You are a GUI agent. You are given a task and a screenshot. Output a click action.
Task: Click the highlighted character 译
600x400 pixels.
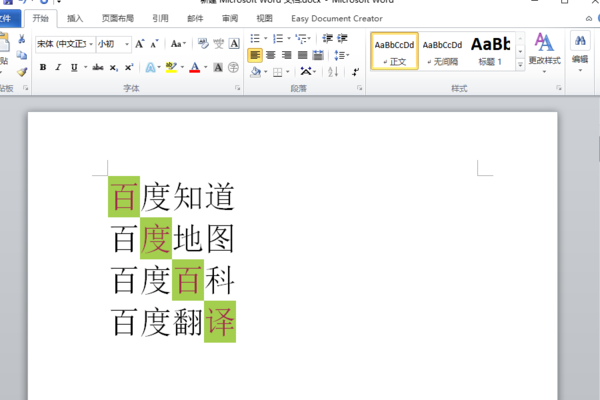click(x=220, y=322)
